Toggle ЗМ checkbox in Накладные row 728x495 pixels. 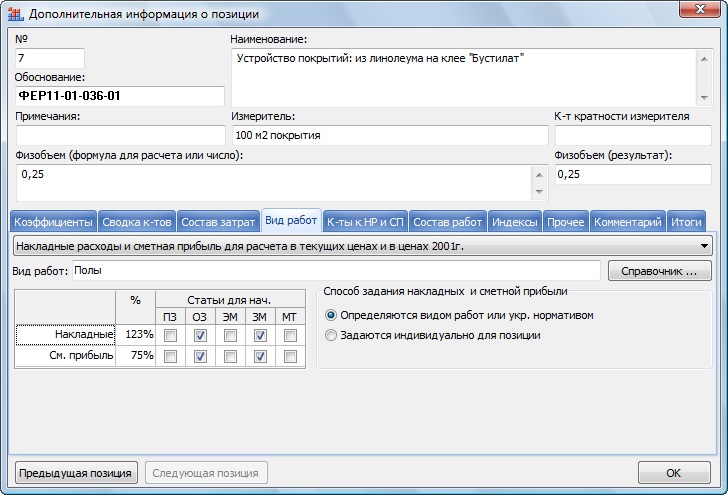point(260,335)
